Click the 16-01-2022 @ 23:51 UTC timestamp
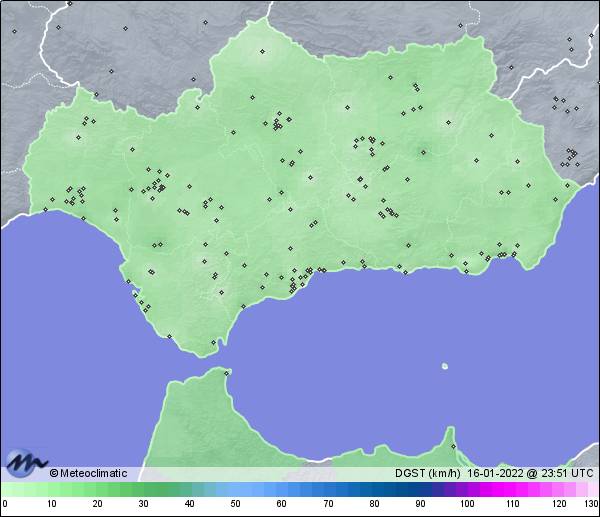The image size is (600, 517). tap(529, 473)
